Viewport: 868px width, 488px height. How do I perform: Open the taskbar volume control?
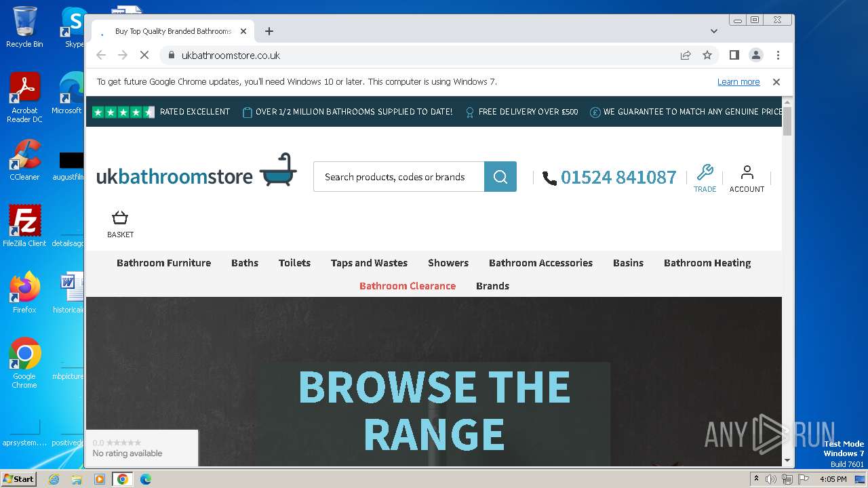point(771,479)
